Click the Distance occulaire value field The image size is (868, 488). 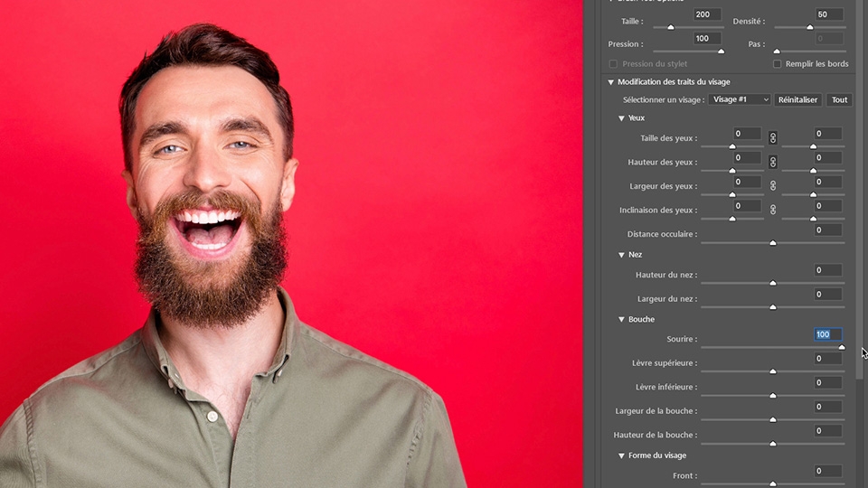coord(828,230)
